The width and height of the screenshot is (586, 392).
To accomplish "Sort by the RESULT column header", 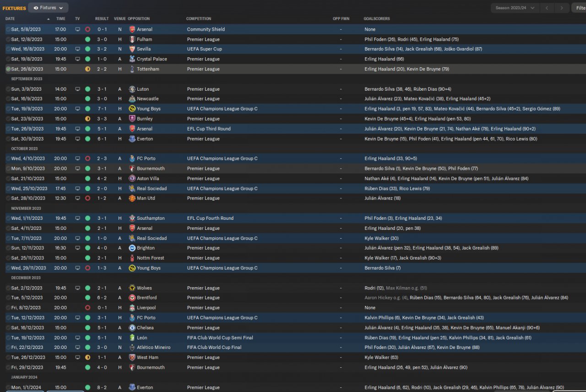I will [102, 19].
